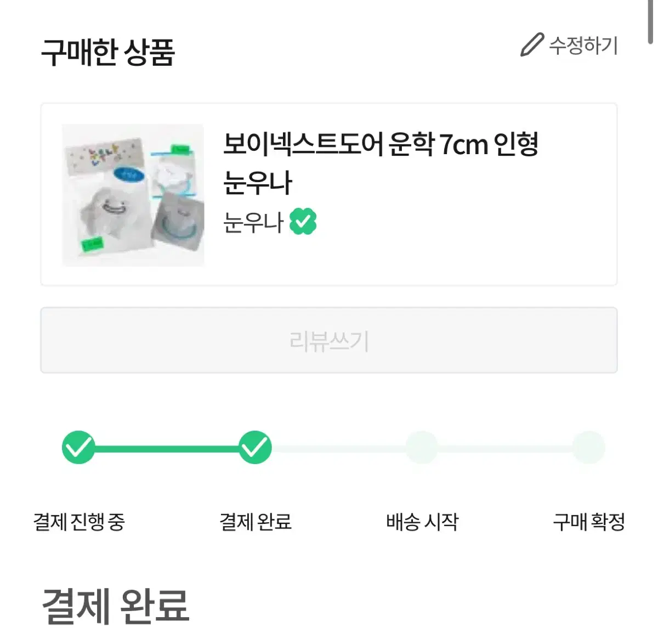Image resolution: width=658 pixels, height=644 pixels.
Task: Select the second green checkmark progress step
Action: (x=255, y=448)
